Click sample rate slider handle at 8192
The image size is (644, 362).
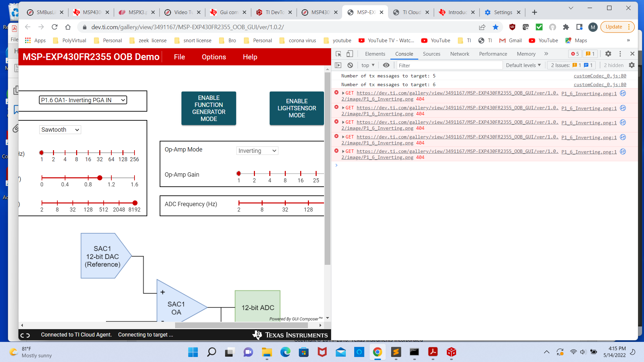135,203
